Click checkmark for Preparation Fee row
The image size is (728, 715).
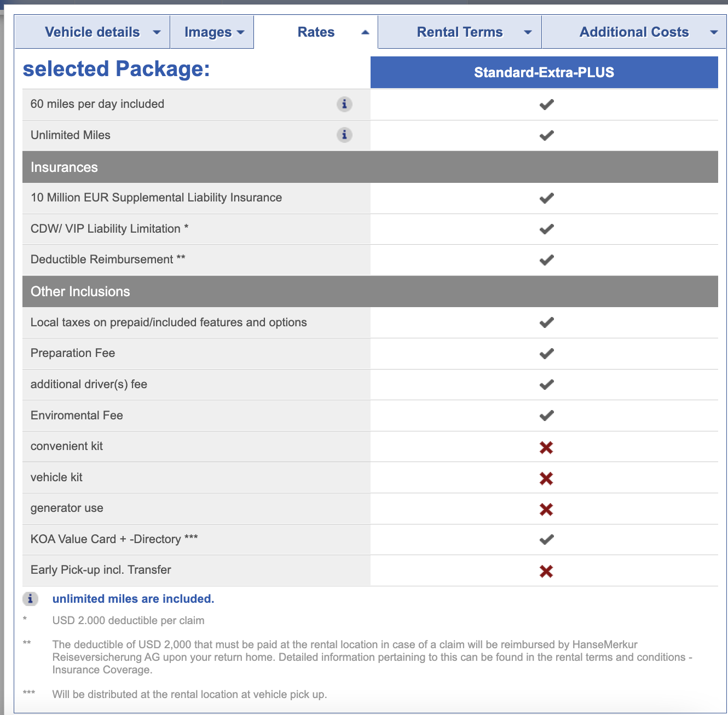(x=546, y=354)
